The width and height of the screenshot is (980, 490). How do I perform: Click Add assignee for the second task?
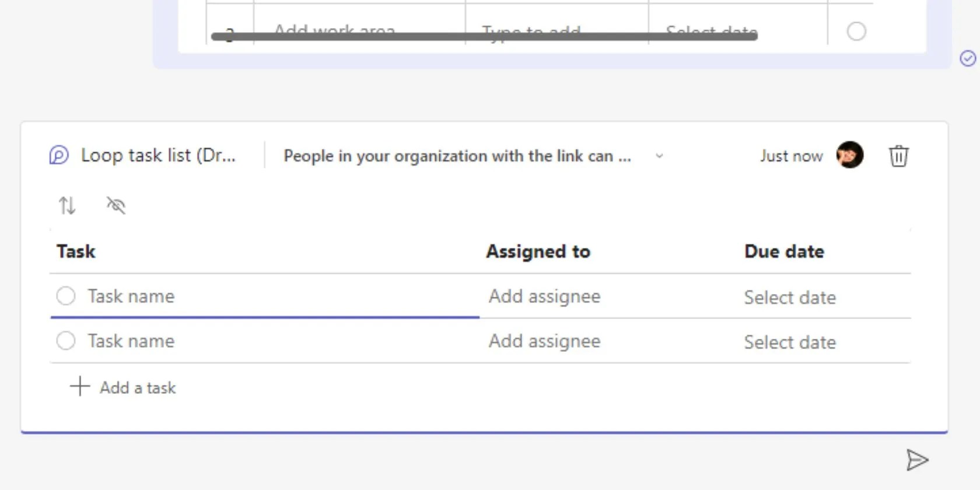(544, 341)
